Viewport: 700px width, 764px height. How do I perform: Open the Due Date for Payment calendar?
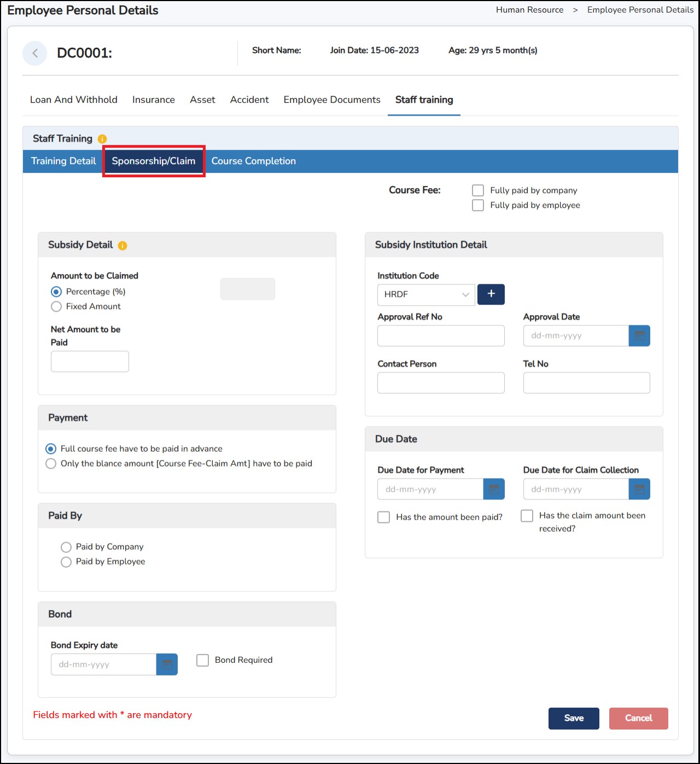493,489
